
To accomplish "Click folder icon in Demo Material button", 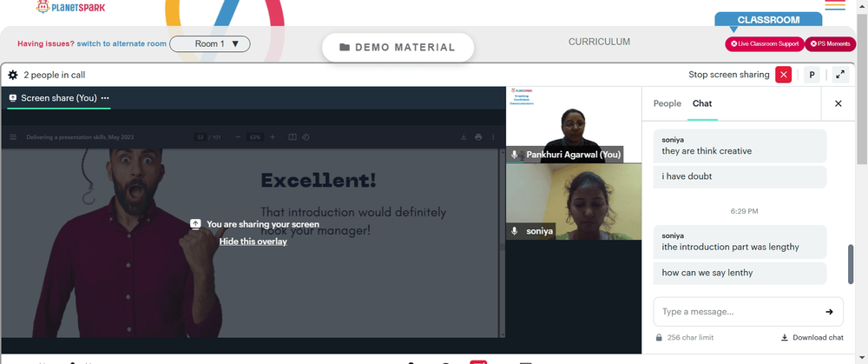I will (x=345, y=47).
